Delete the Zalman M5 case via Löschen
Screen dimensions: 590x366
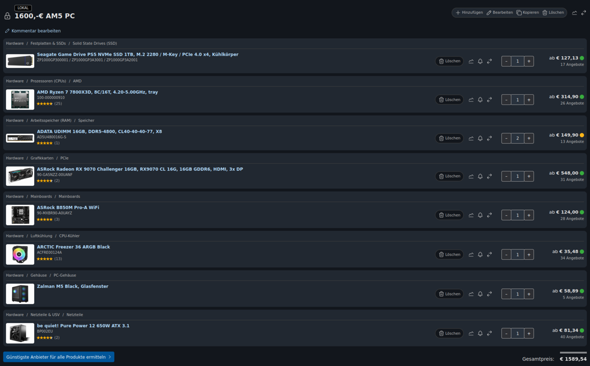449,294
